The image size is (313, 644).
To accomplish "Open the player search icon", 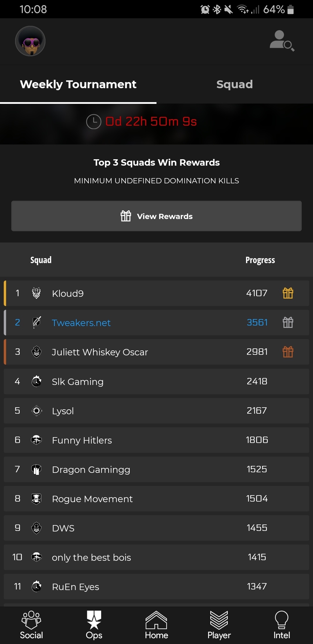I will 282,41.
